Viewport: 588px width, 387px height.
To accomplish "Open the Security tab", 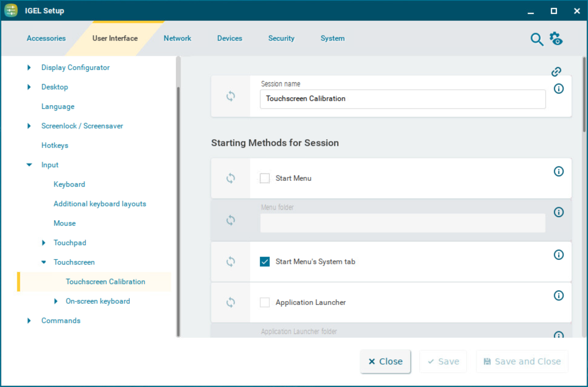I will tap(281, 39).
